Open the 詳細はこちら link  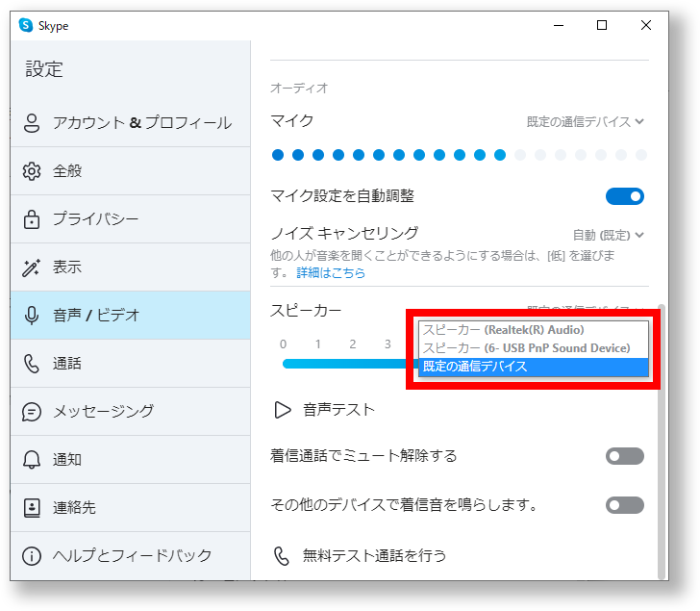point(331,272)
